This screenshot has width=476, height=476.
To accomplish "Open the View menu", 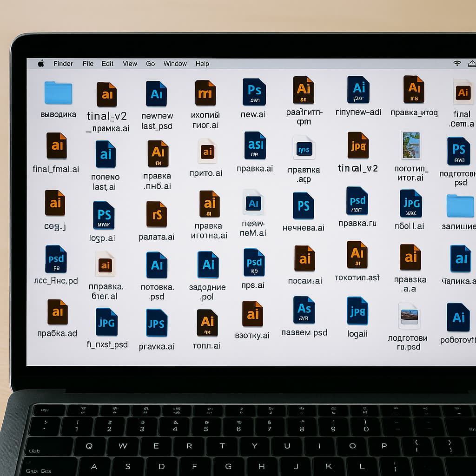I will (x=130, y=64).
